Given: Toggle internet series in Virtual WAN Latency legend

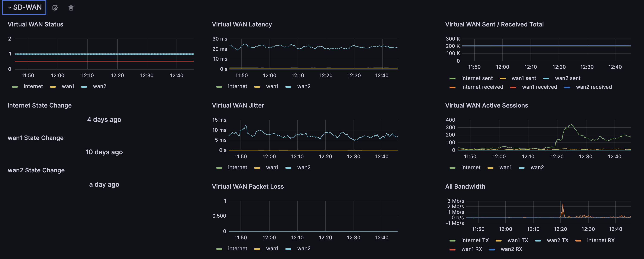Looking at the screenshot, I should point(237,86).
